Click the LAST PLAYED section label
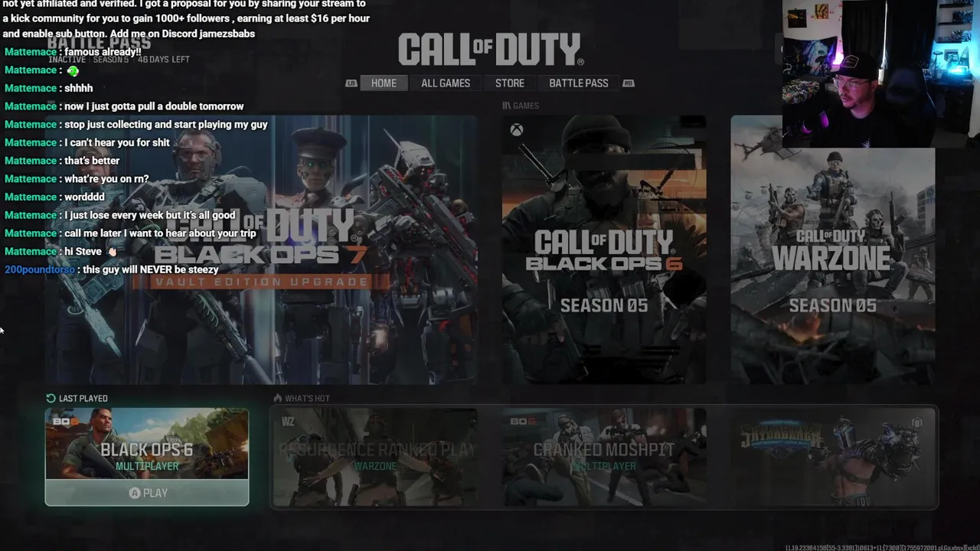This screenshot has height=551, width=980. click(x=83, y=398)
